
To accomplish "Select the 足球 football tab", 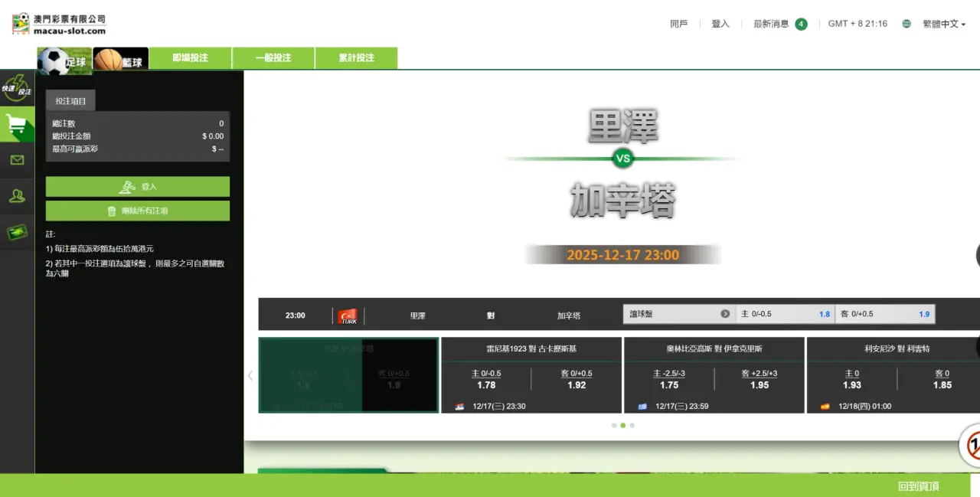I will [x=64, y=60].
